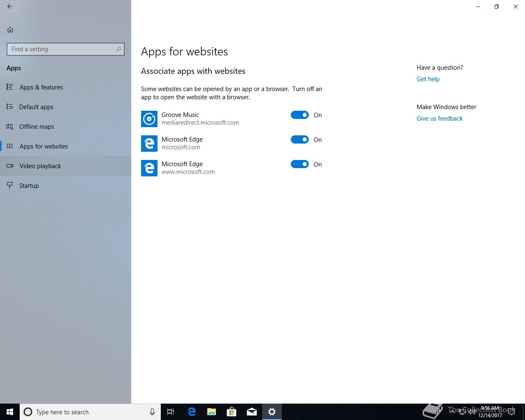Open File Explorer from the taskbar

click(x=212, y=412)
